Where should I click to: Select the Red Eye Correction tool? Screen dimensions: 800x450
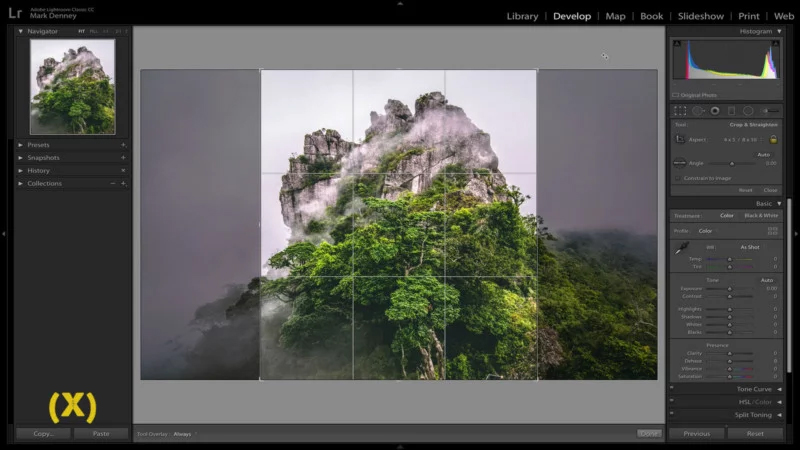715,111
